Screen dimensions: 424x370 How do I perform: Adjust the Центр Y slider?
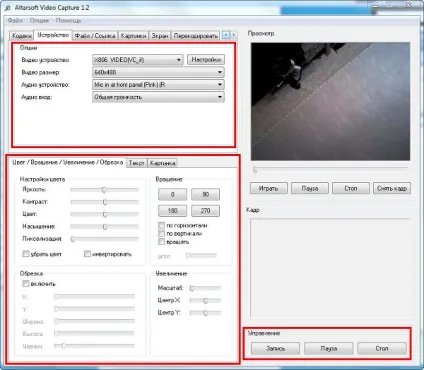(205, 313)
